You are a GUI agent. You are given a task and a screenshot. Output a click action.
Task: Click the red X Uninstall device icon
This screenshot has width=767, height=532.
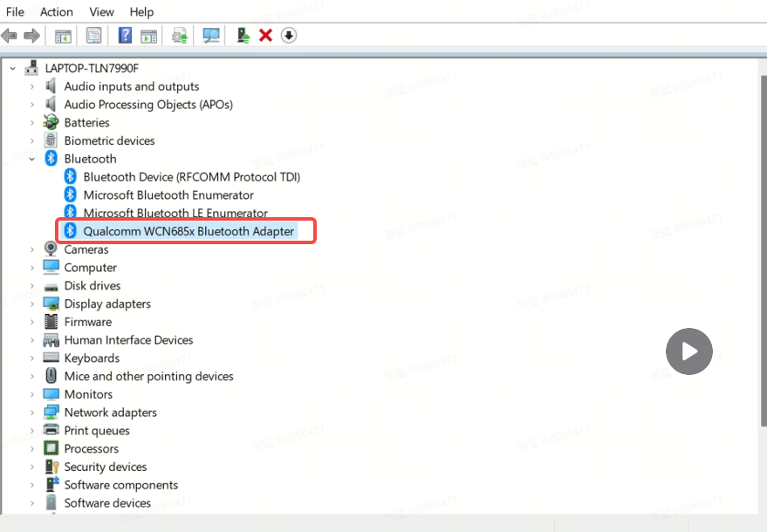[265, 36]
